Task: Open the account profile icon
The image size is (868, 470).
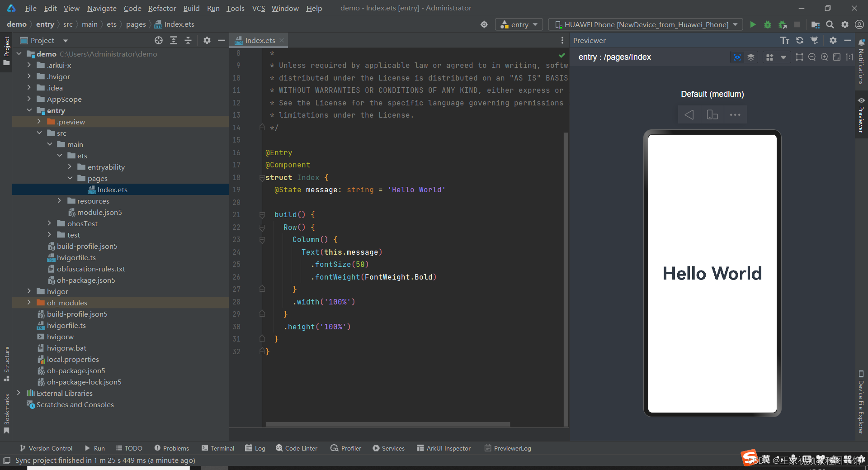Action: coord(859,24)
